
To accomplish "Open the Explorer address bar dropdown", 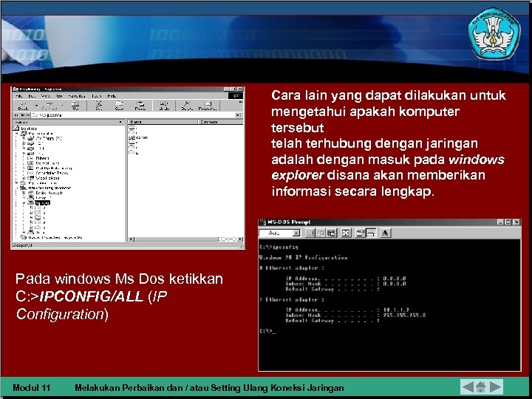I will pos(238,115).
